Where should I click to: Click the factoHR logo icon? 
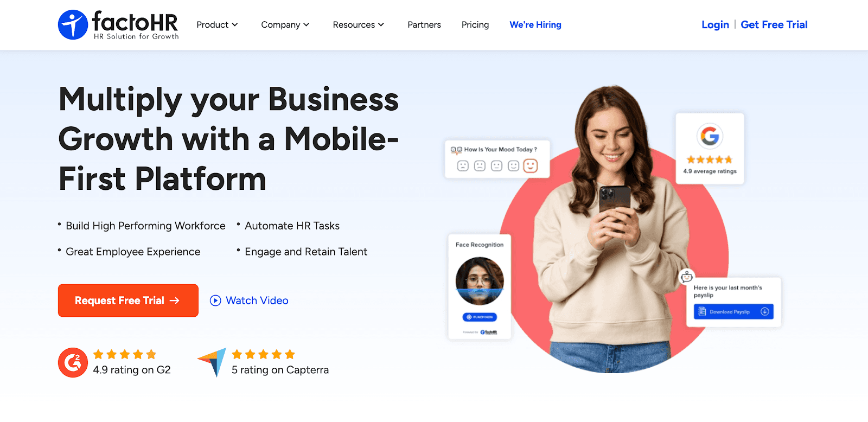[73, 25]
